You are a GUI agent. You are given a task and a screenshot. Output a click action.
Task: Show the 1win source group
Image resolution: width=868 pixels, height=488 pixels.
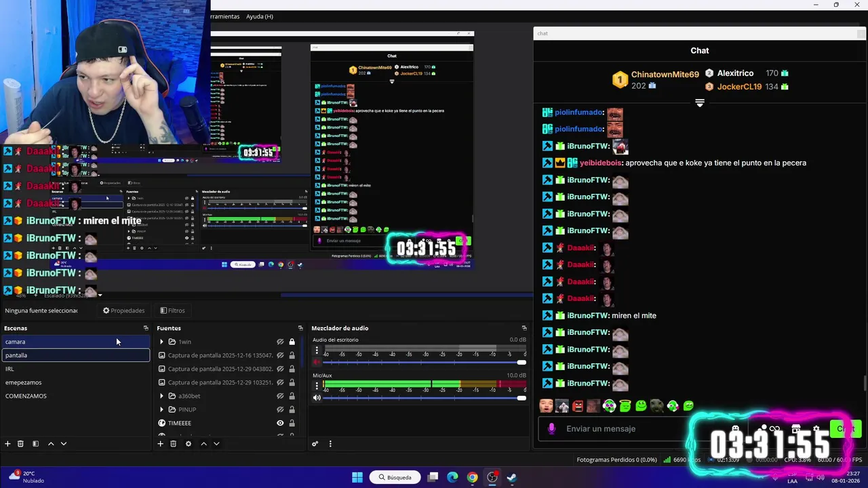tap(280, 342)
